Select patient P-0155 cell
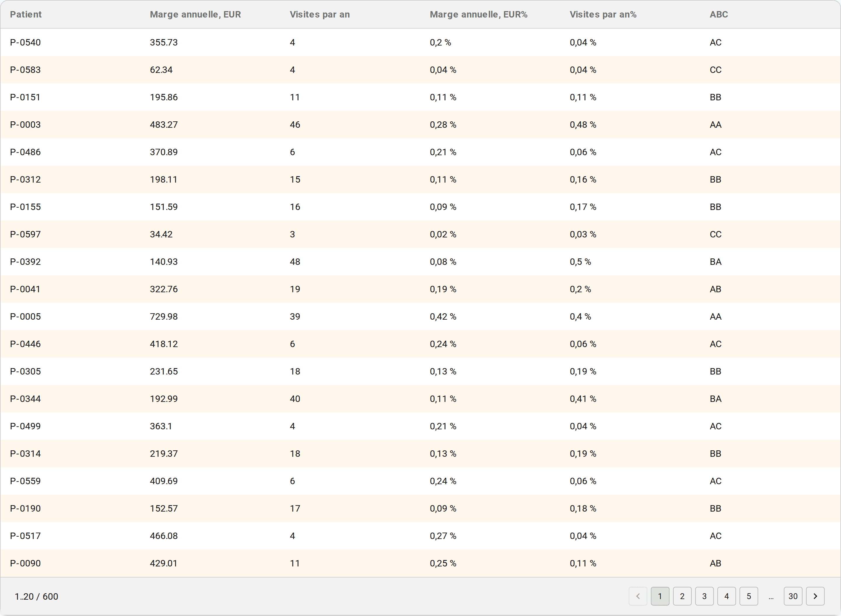The width and height of the screenshot is (841, 616). click(x=25, y=207)
